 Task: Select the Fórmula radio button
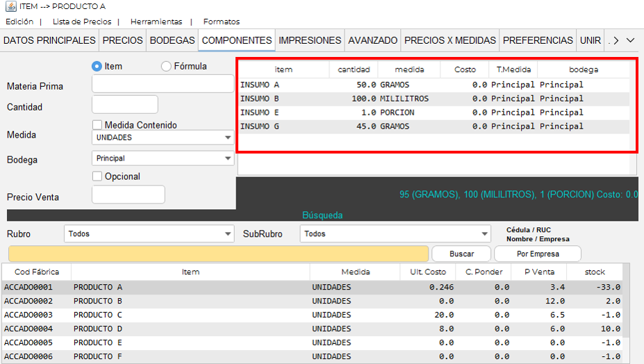(x=166, y=67)
